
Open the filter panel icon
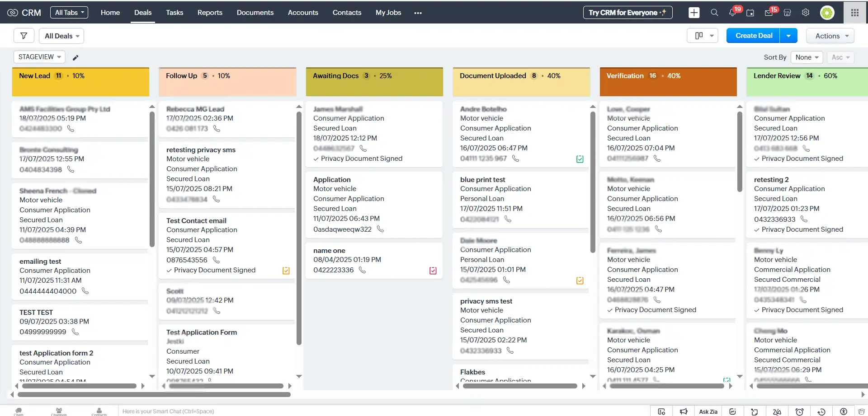(x=24, y=35)
